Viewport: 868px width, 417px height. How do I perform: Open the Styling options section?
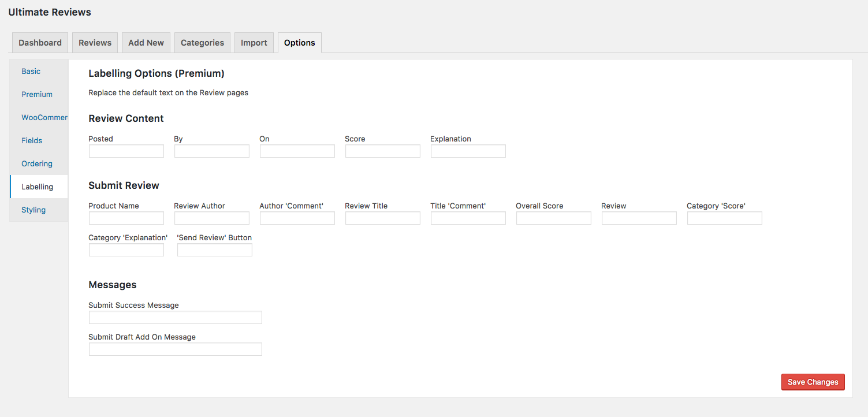pos(33,210)
